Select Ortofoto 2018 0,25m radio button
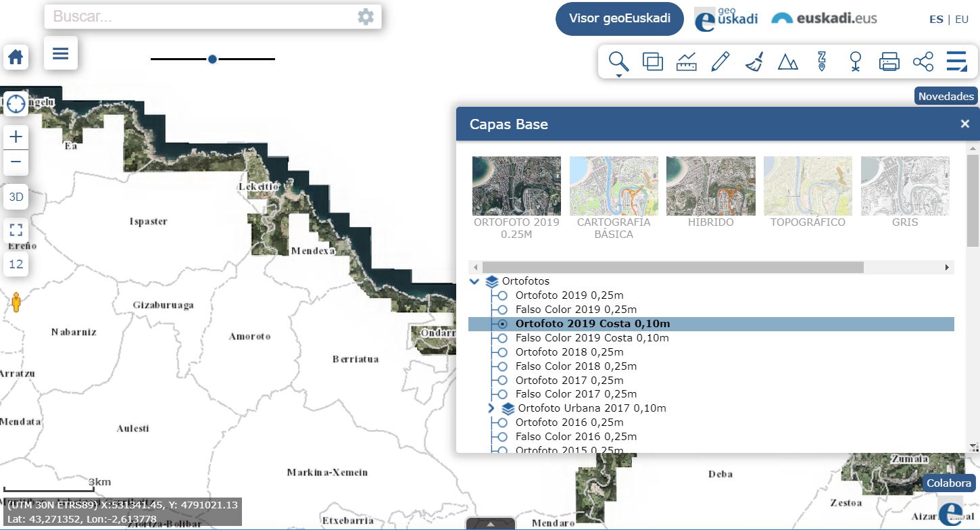 click(x=502, y=352)
